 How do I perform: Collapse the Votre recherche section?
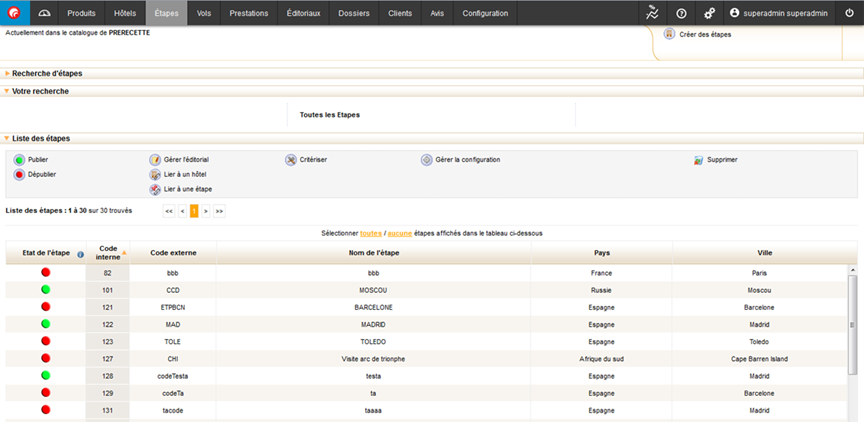[x=8, y=91]
